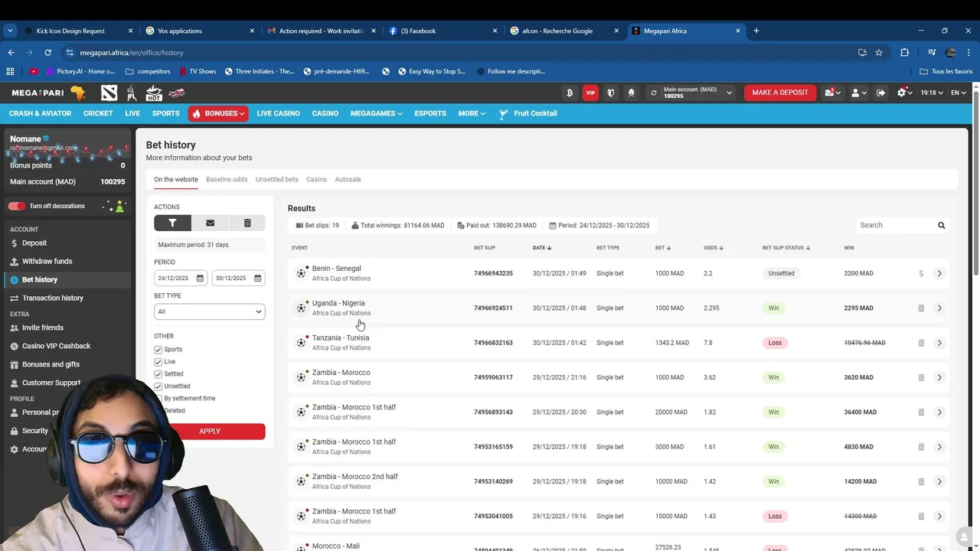980x551 pixels.
Task: Click the browser reload button
Action: (47, 53)
